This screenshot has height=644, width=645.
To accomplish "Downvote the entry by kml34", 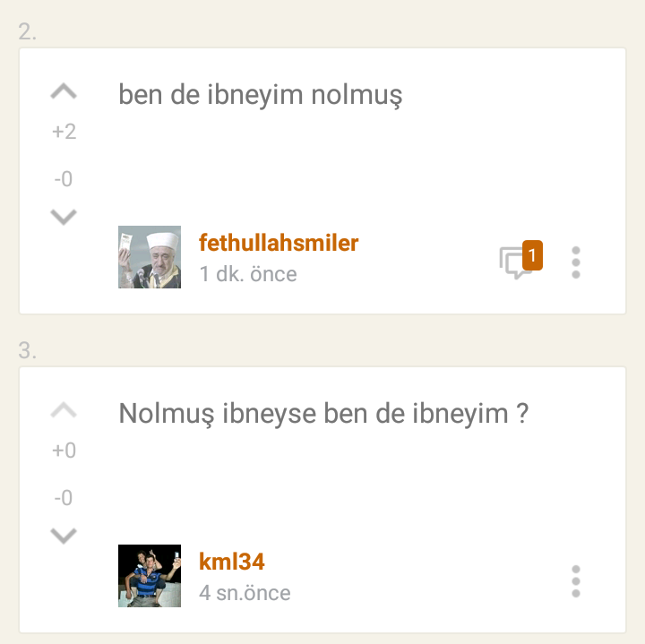I will (x=64, y=536).
